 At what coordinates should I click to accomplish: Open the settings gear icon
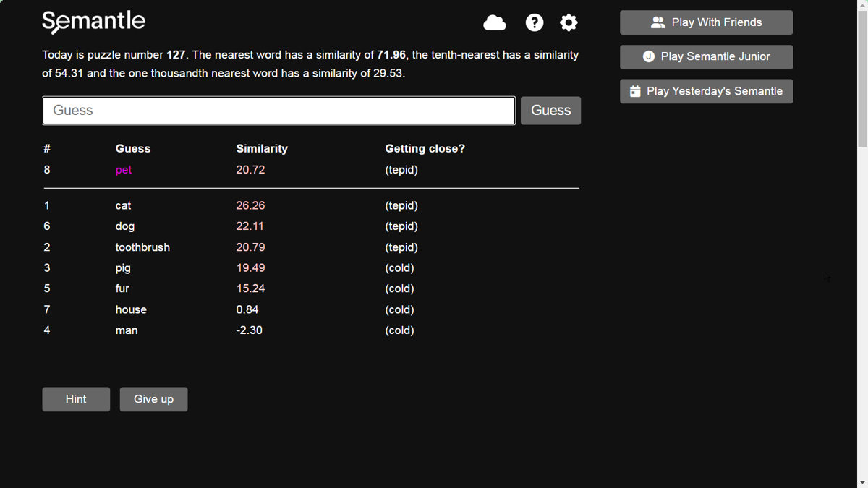point(569,22)
